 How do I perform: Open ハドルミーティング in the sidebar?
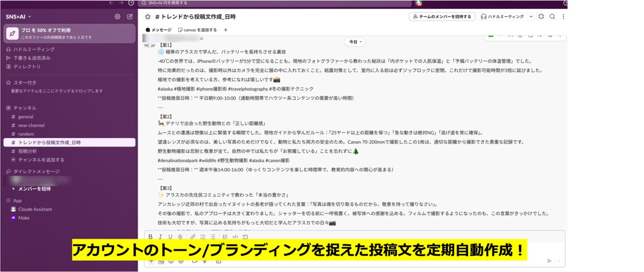coord(30,49)
